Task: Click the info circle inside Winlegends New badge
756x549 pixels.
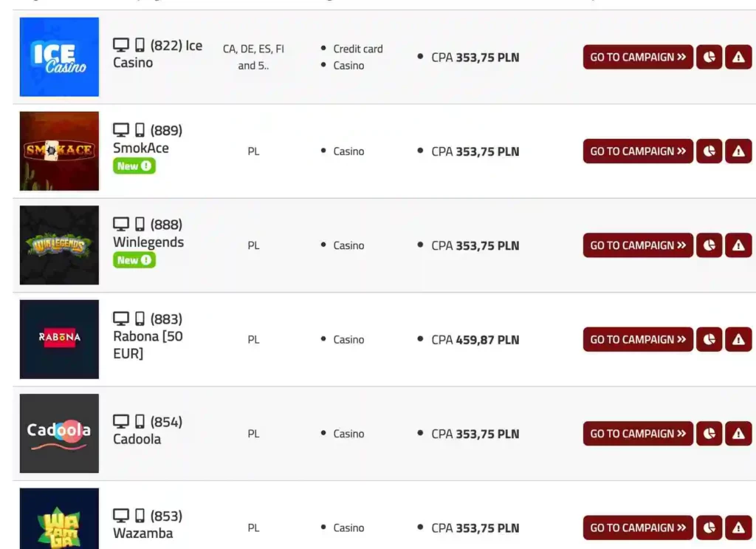Action: [x=146, y=259]
